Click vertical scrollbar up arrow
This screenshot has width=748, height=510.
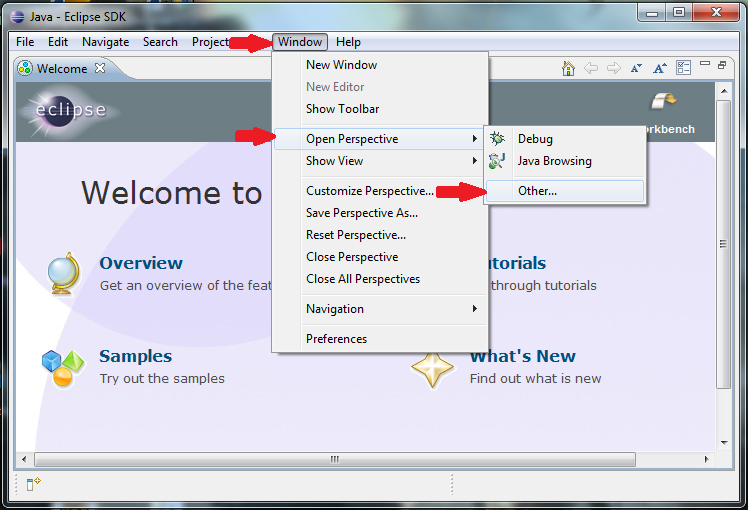pos(724,91)
